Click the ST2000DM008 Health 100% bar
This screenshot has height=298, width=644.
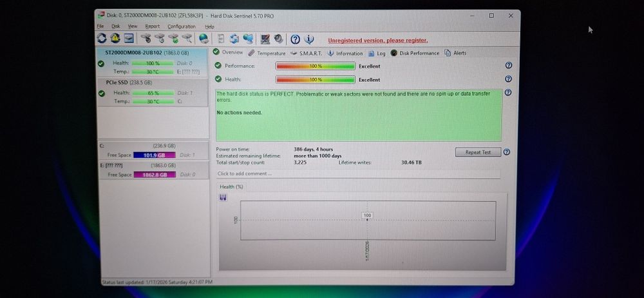tap(153, 63)
